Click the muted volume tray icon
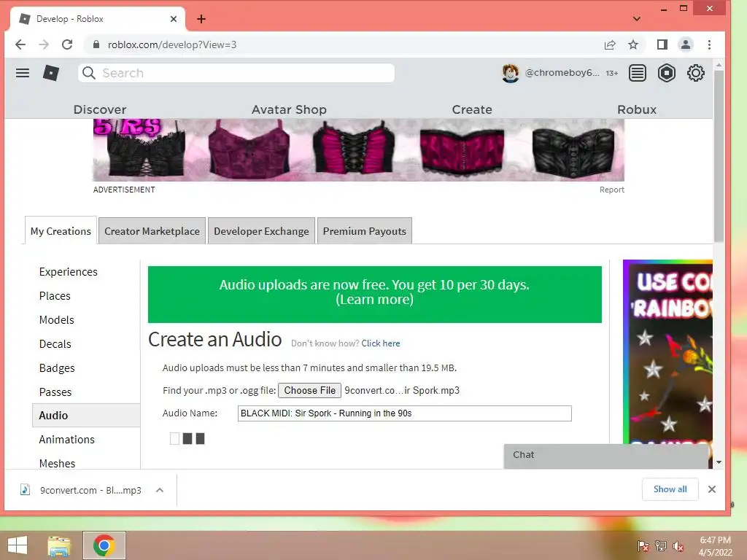 pos(678,546)
